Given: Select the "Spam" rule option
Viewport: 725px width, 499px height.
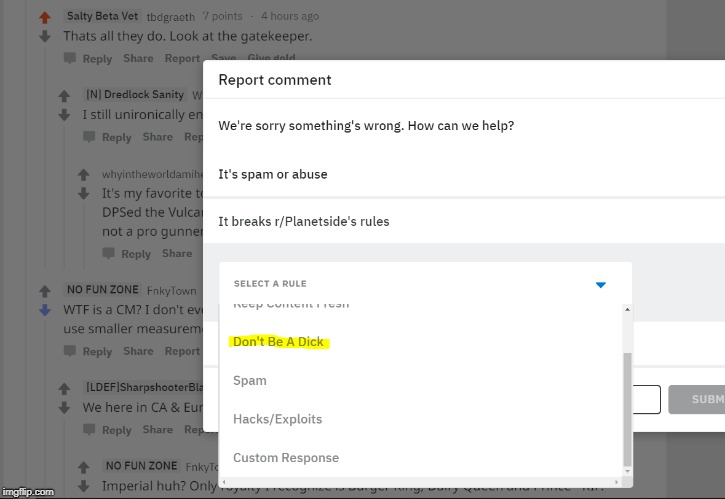Looking at the screenshot, I should 250,380.
